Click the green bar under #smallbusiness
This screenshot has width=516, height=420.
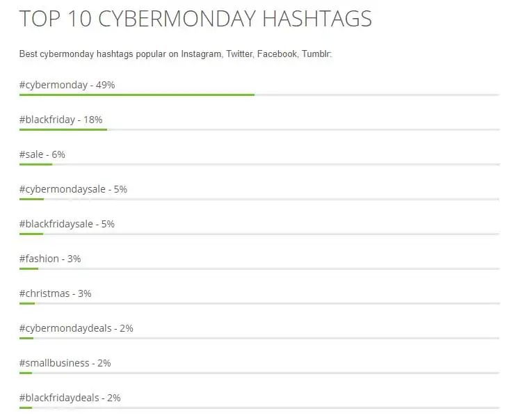pyautogui.click(x=26, y=373)
